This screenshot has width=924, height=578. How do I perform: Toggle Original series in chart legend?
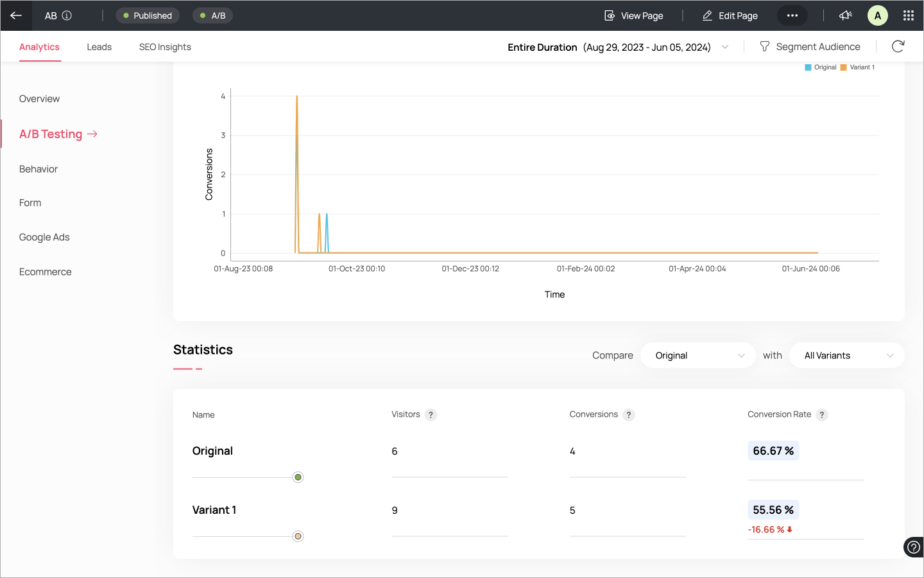(x=821, y=67)
